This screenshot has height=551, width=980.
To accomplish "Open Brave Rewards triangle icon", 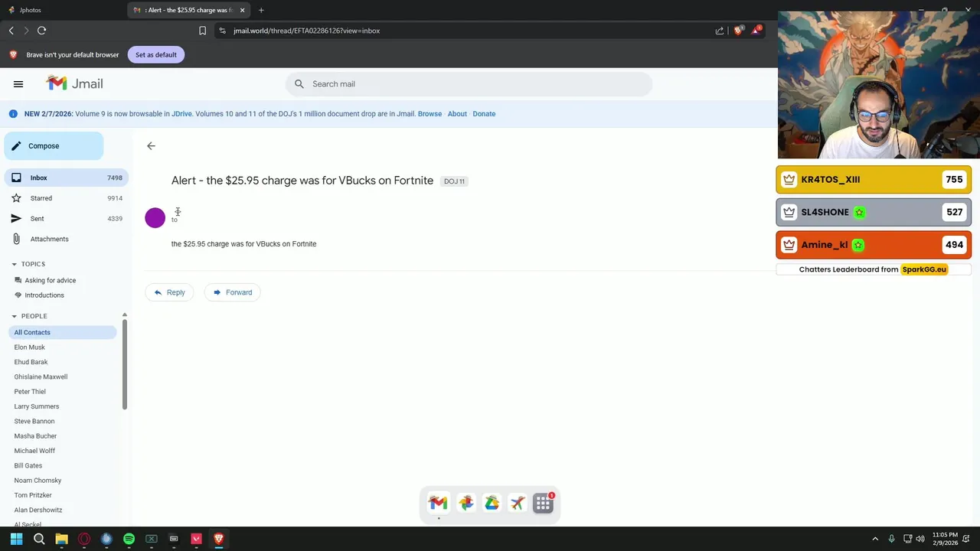I will point(756,31).
